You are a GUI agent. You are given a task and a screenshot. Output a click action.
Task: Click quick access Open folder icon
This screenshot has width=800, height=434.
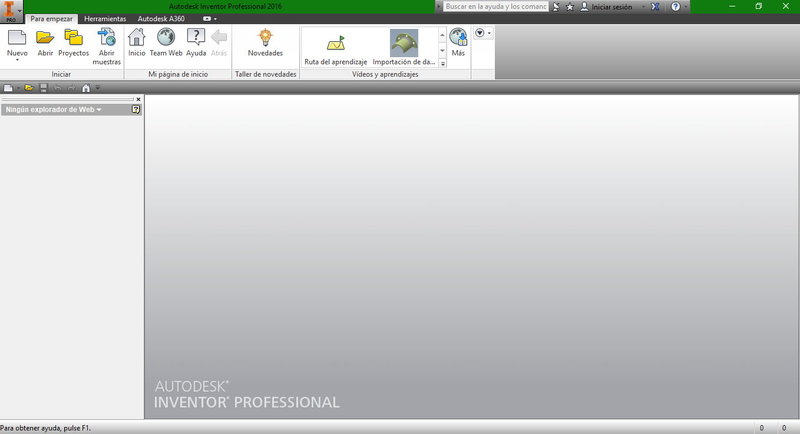point(29,88)
